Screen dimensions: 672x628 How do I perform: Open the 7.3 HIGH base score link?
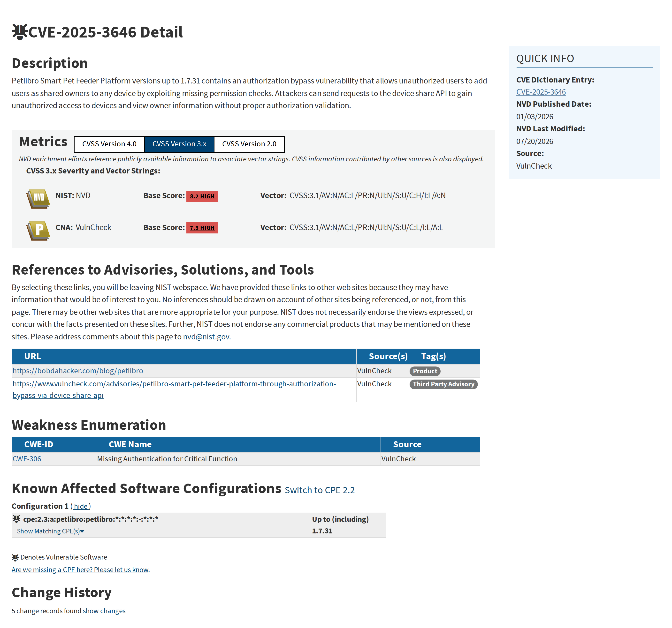(202, 228)
